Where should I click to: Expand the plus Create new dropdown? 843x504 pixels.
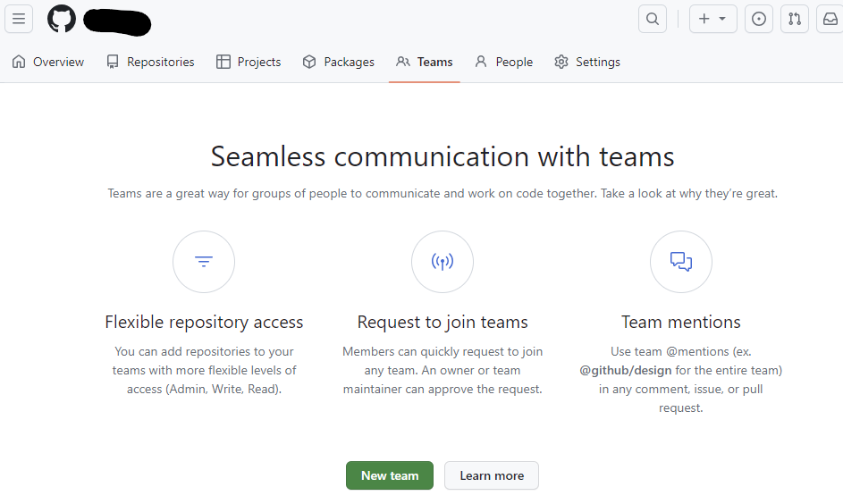pos(712,19)
